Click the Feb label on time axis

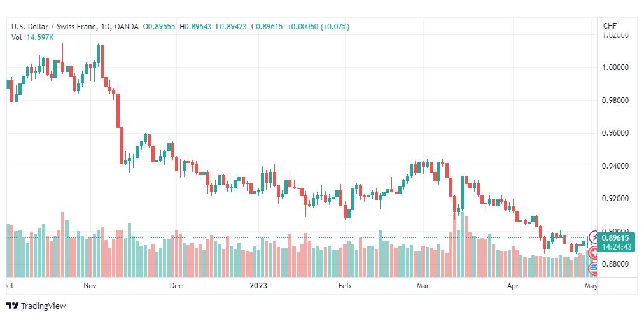[344, 285]
